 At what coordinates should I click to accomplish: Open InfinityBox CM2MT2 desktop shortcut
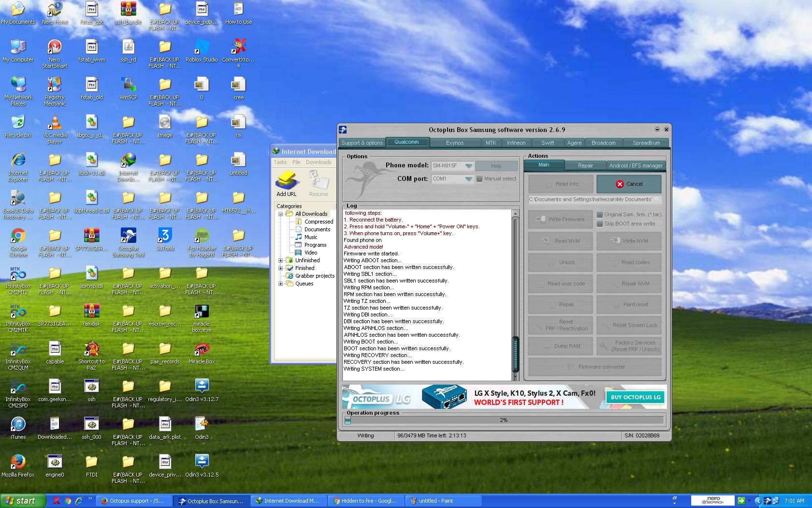18,280
